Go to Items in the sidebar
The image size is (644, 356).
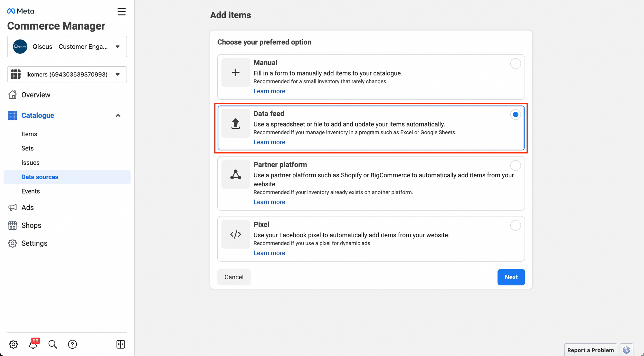click(x=29, y=134)
